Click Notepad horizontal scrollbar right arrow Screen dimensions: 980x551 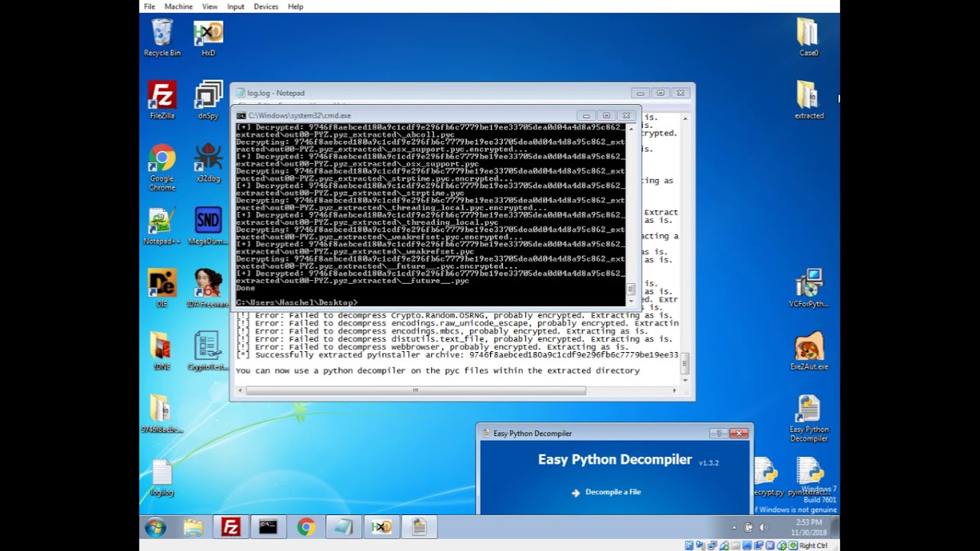tap(674, 390)
